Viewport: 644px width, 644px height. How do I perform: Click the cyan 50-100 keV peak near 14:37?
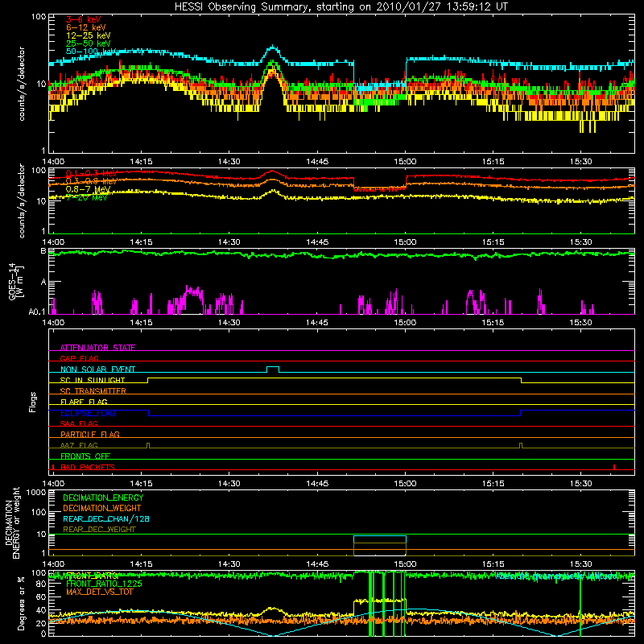coord(273,47)
